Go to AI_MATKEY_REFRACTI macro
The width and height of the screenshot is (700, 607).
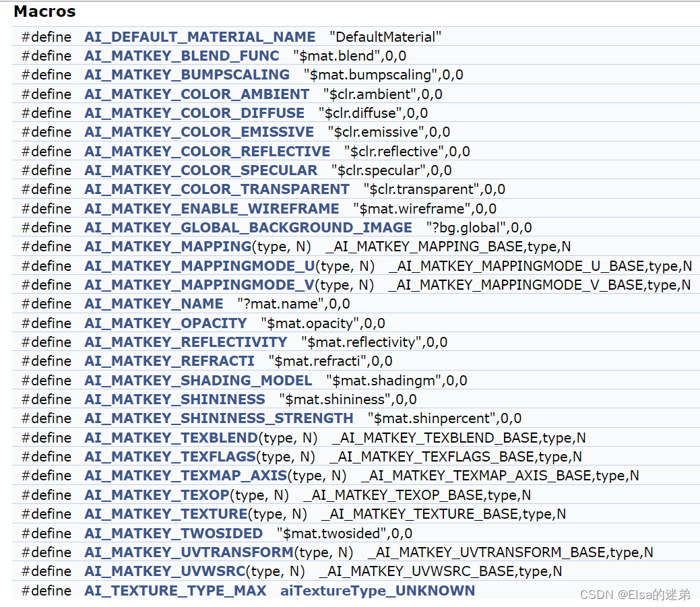point(169,361)
